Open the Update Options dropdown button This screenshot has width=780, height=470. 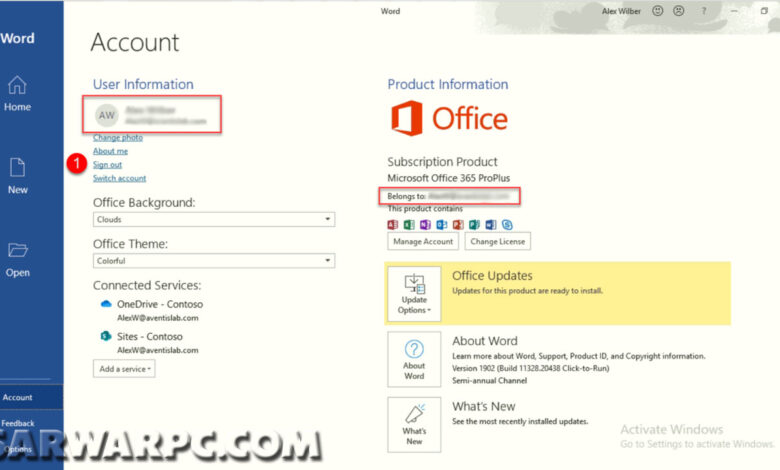pos(414,293)
